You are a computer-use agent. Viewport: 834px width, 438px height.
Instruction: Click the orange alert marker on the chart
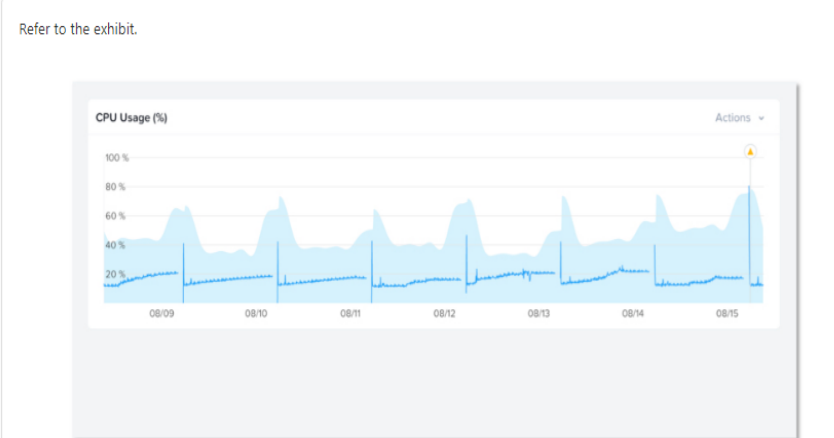pos(750,152)
